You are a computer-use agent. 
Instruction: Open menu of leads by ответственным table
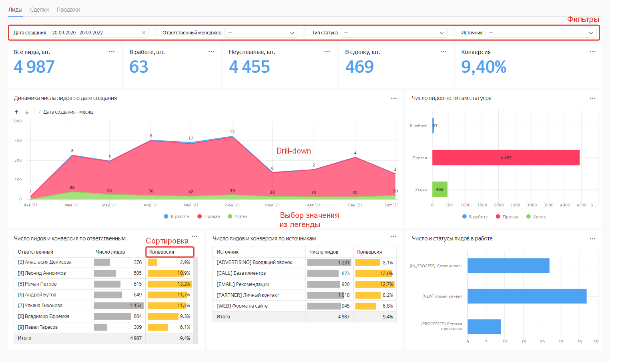tap(195, 236)
